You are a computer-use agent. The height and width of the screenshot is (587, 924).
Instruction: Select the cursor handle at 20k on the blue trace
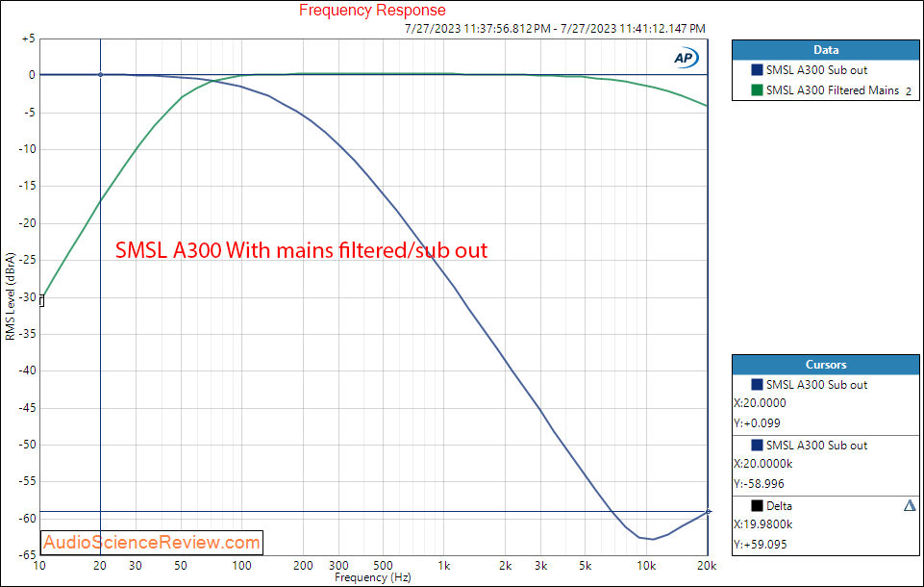[x=708, y=512]
